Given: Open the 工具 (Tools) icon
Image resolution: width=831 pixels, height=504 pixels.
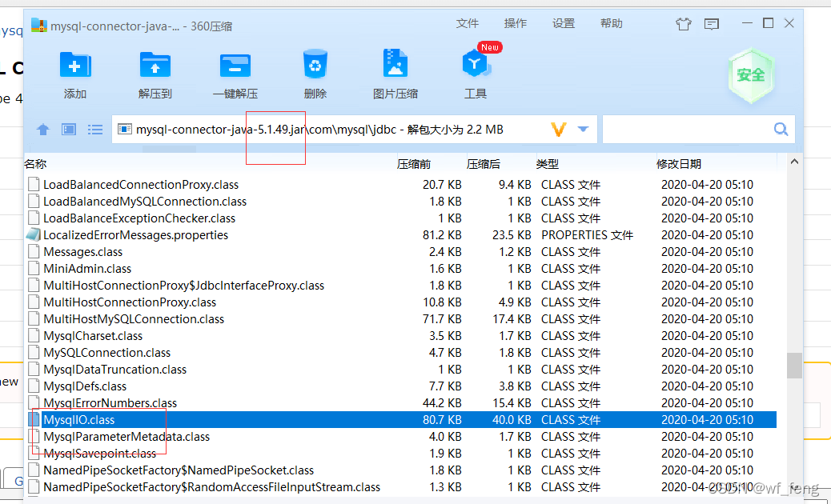Looking at the screenshot, I should tap(476, 65).
